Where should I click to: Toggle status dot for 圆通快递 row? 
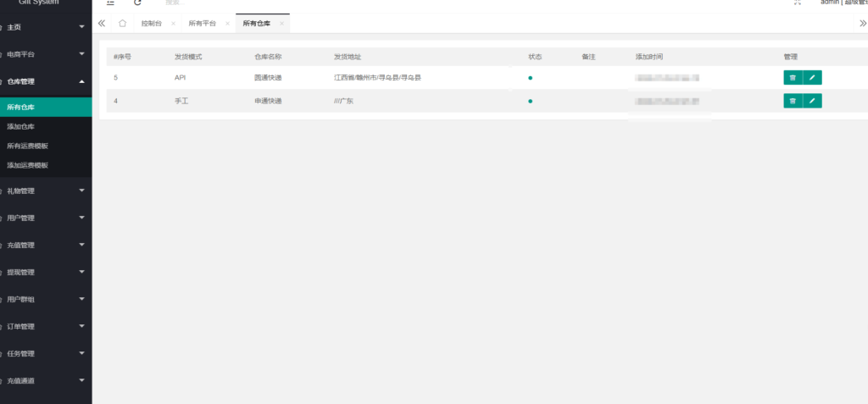pyautogui.click(x=531, y=78)
